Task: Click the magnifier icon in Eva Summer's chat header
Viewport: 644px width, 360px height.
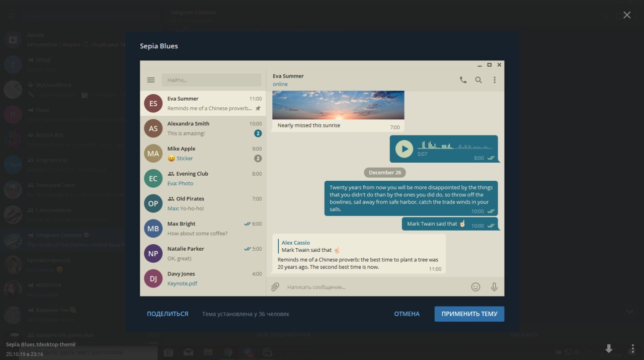Action: [478, 80]
